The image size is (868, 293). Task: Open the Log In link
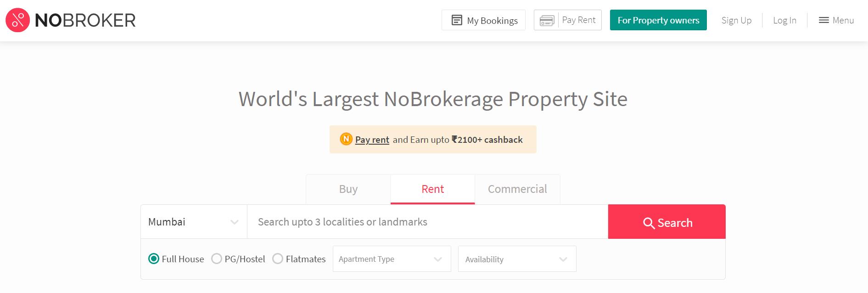(784, 20)
